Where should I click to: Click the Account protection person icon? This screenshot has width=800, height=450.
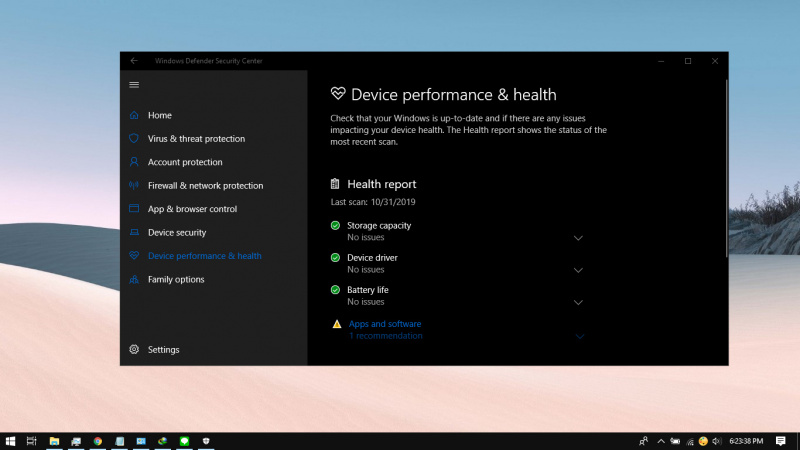point(134,162)
